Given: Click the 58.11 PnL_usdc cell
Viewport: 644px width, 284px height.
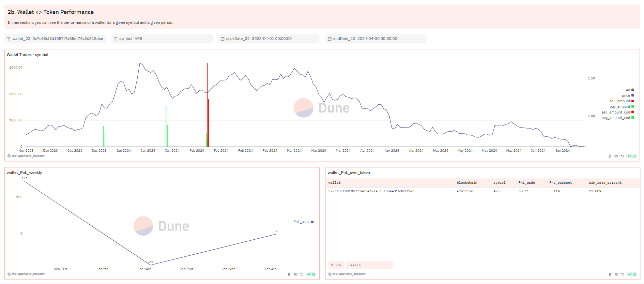Looking at the screenshot, I should 524,191.
